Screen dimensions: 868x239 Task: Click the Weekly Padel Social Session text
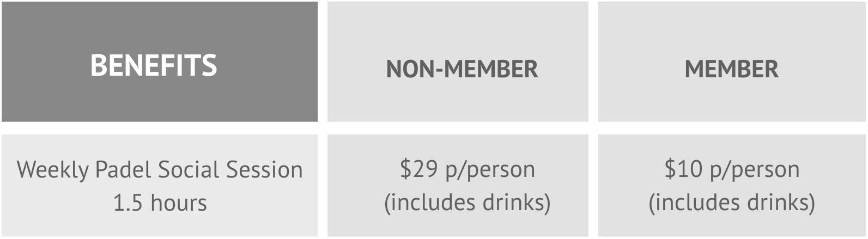coord(159,170)
